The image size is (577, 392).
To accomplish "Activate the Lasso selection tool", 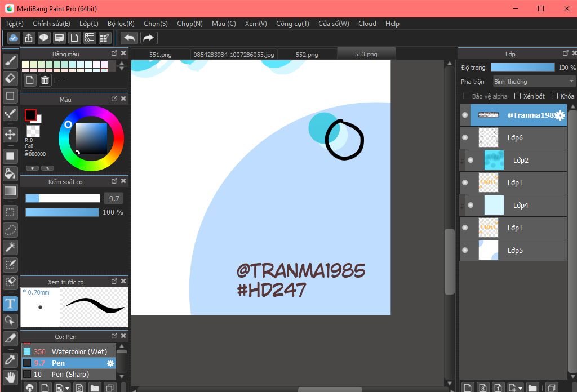I will point(10,230).
